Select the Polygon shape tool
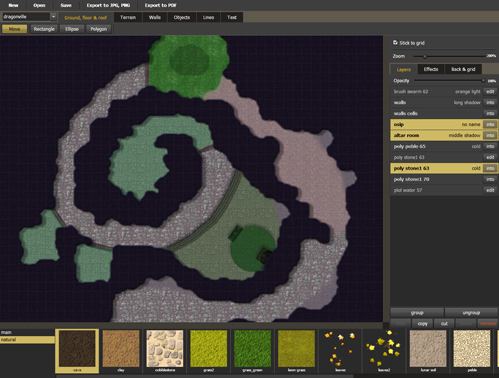499x378 pixels. point(99,29)
